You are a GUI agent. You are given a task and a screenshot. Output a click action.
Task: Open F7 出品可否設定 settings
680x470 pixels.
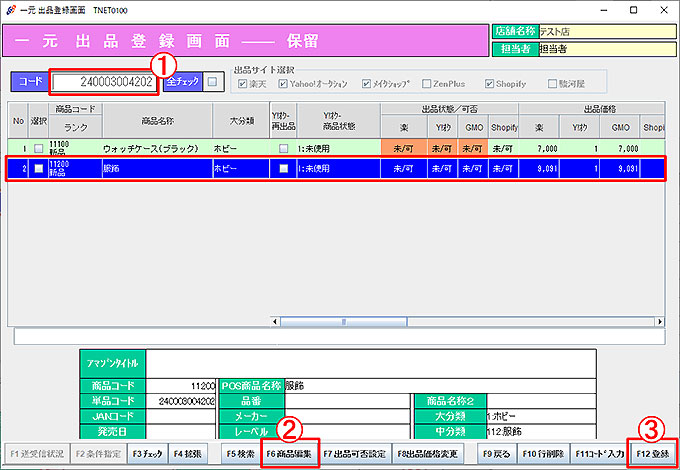[354, 453]
